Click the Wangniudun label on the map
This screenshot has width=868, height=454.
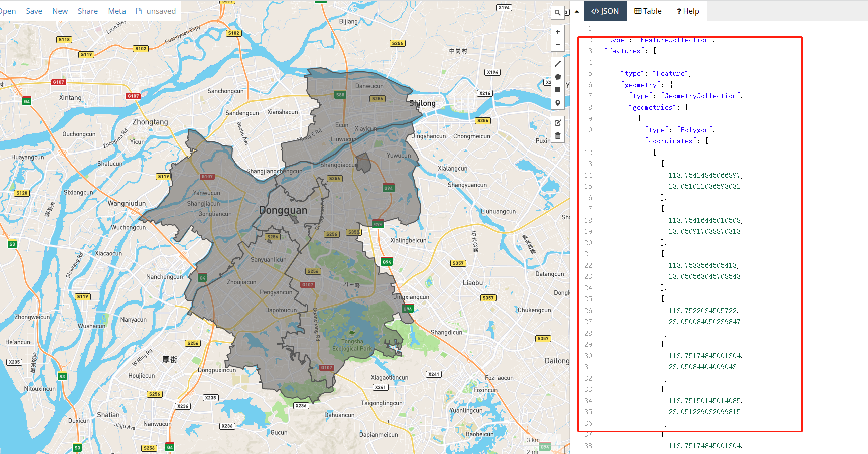127,203
